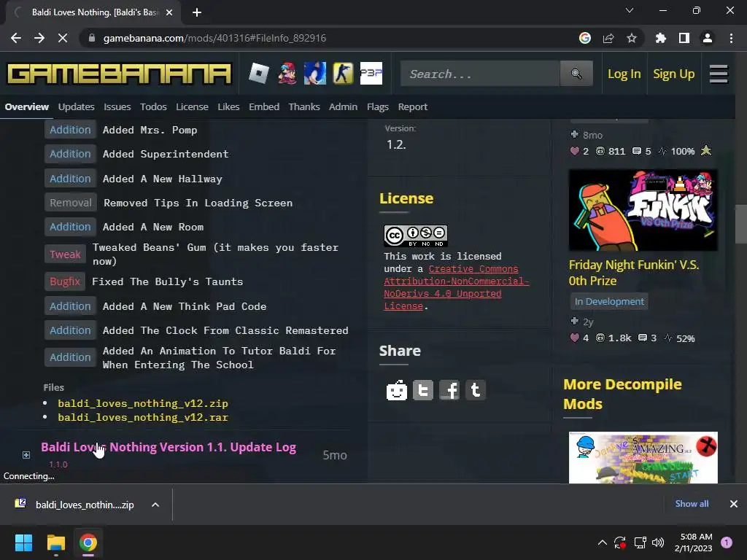The width and height of the screenshot is (747, 560).
Task: Open the Google icon in address bar
Action: point(585,38)
